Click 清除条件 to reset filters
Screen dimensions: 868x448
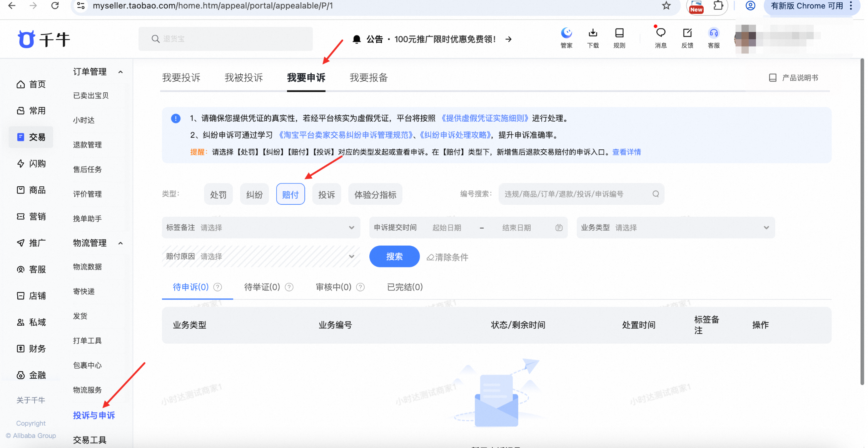point(447,257)
